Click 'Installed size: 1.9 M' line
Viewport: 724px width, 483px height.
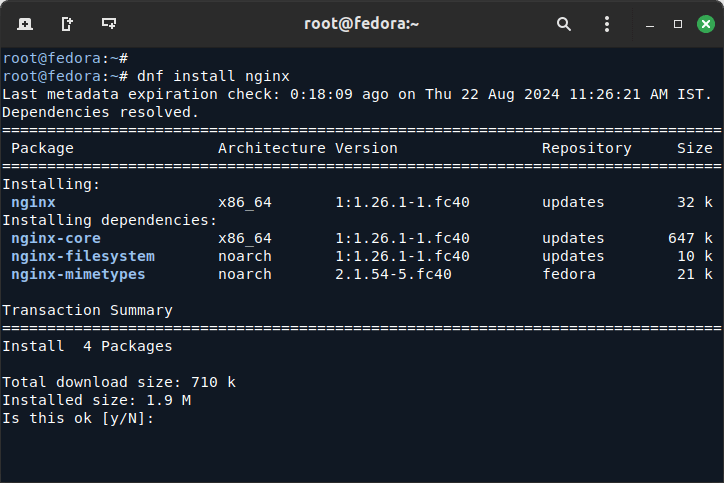point(97,400)
